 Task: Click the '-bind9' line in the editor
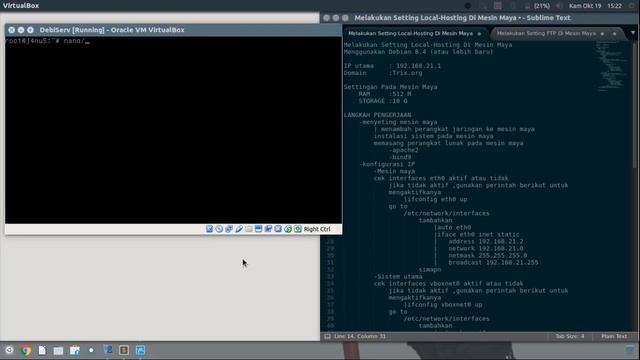pos(400,157)
